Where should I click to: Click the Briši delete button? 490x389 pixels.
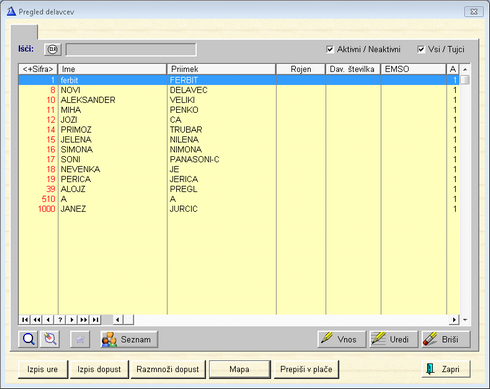point(446,339)
